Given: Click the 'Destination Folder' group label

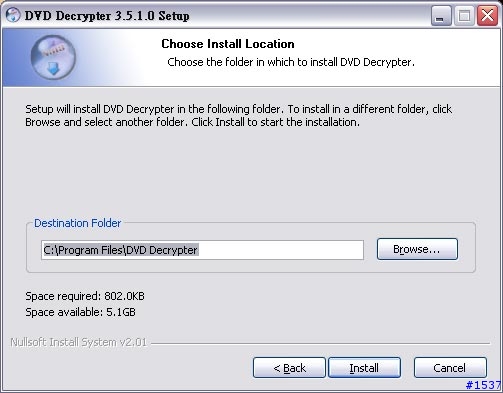Looking at the screenshot, I should coord(78,223).
